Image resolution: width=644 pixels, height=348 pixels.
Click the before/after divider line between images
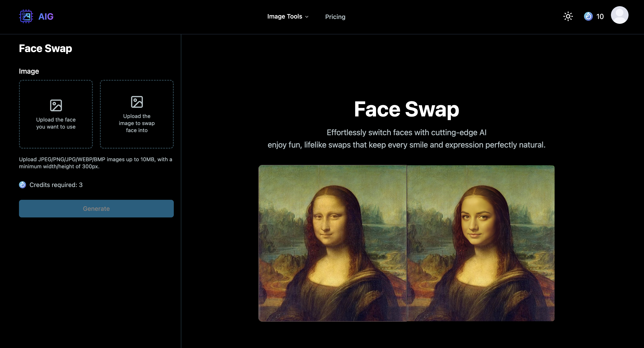tap(406, 243)
